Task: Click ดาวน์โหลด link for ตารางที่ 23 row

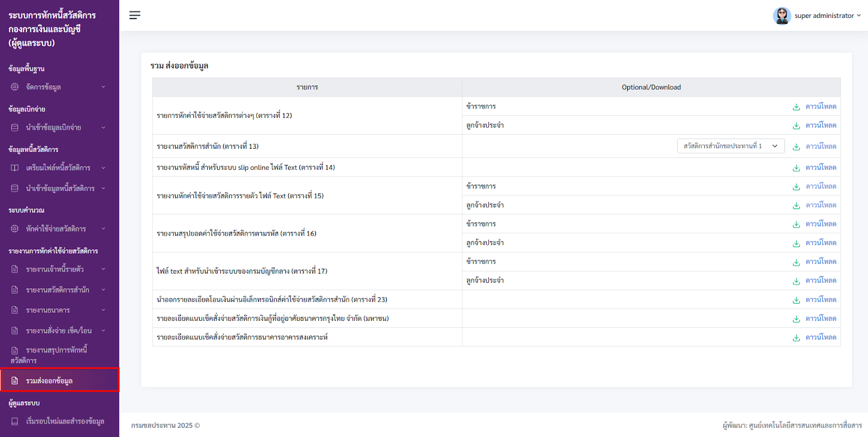Action: [821, 300]
